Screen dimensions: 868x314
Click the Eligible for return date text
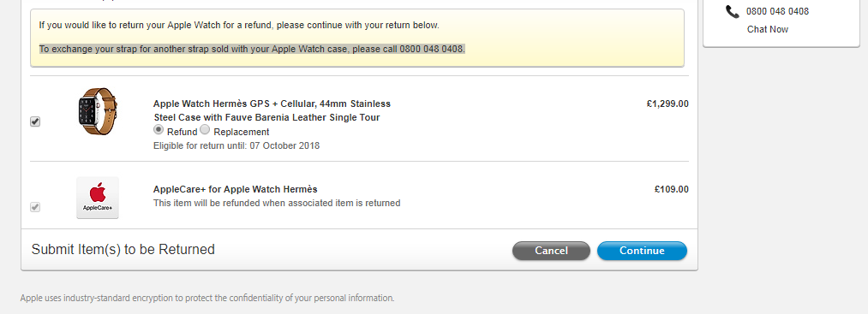tap(236, 146)
